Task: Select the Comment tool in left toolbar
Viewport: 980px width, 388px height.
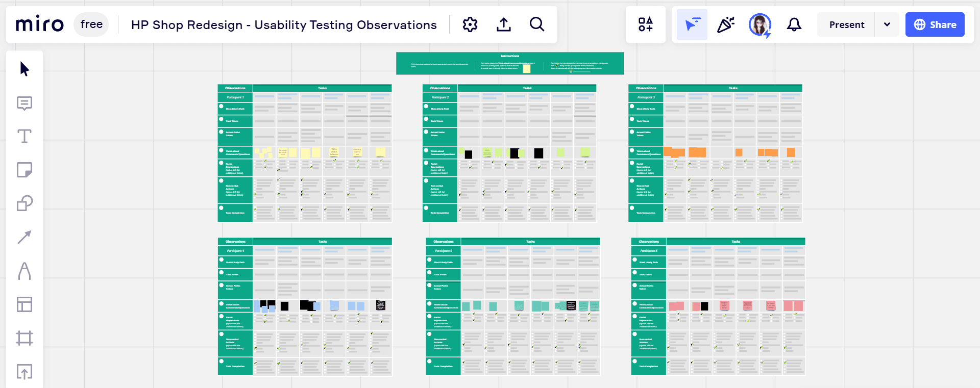Action: click(x=24, y=104)
